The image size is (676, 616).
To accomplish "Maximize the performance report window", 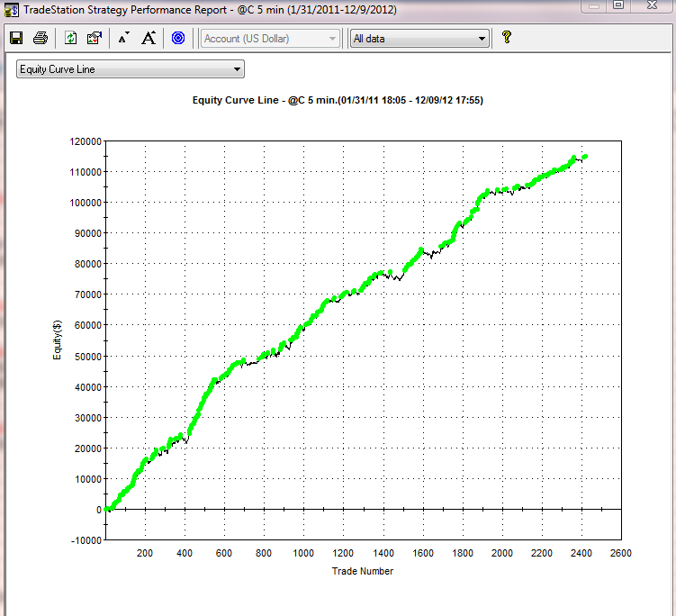I will (x=618, y=5).
